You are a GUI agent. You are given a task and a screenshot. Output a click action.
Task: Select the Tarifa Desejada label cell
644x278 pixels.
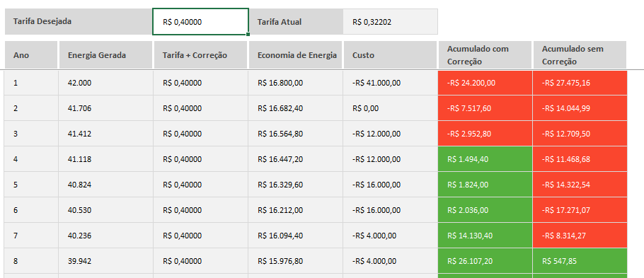(x=79, y=22)
